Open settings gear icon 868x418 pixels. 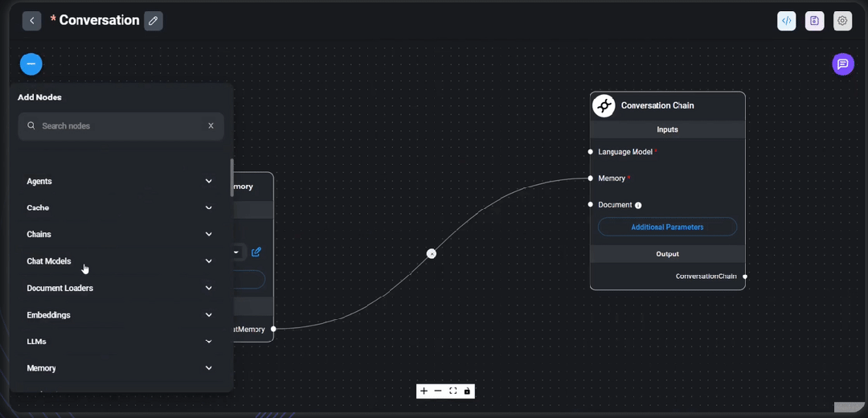[x=842, y=20]
